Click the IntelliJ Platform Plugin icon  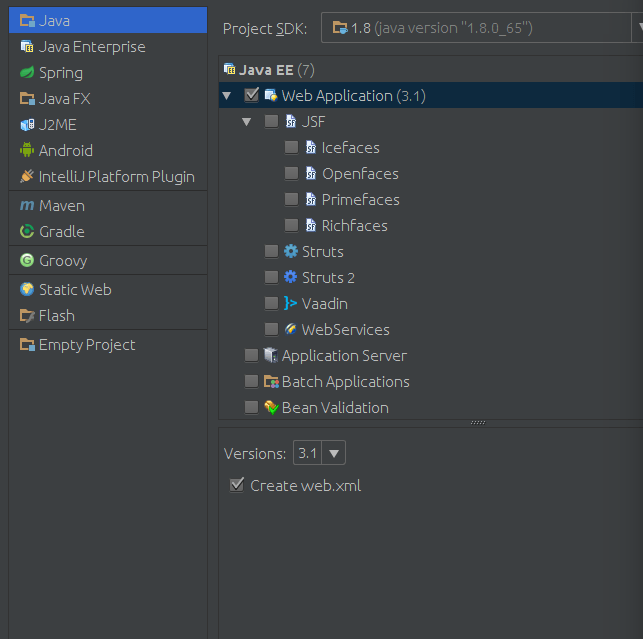coord(27,177)
